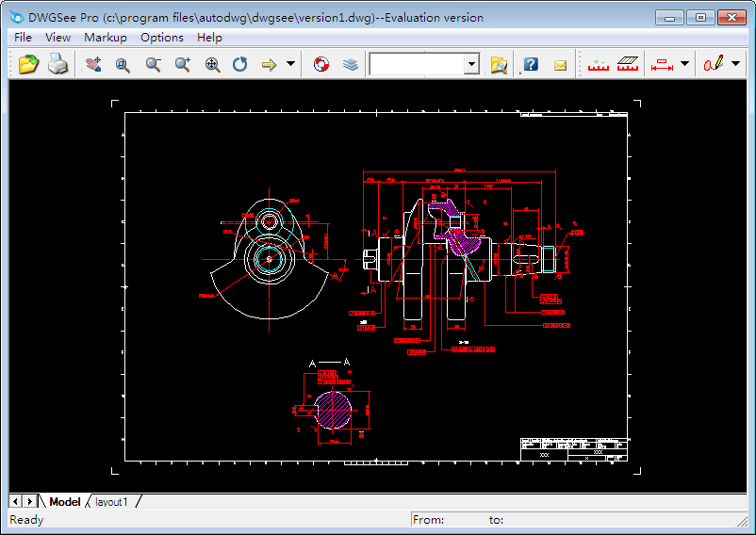Print the drawing with the printer icon
The image size is (756, 535).
tap(58, 64)
